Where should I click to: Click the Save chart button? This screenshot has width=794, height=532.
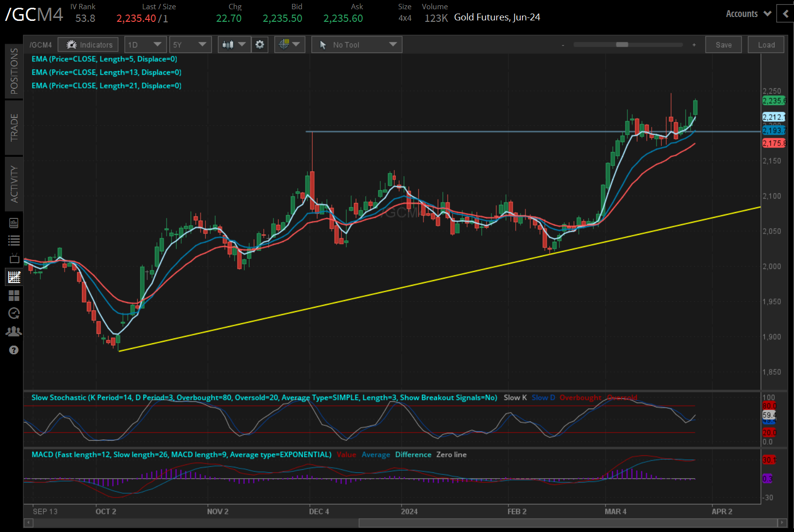723,45
